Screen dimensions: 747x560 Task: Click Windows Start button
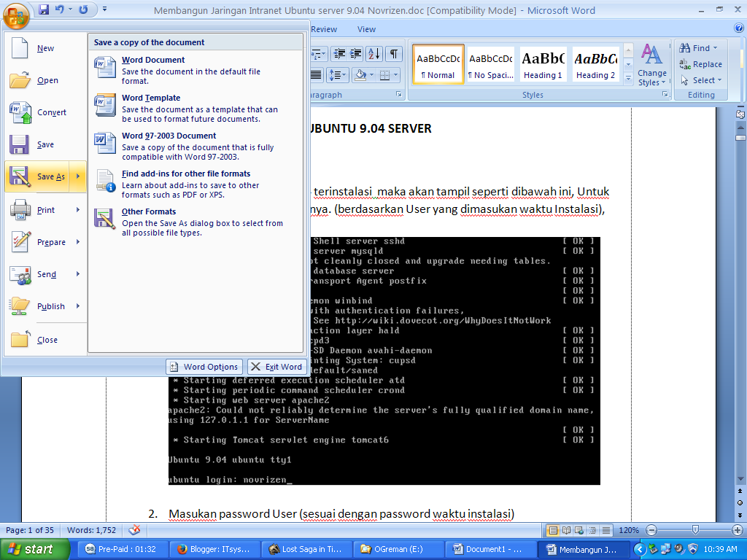pyautogui.click(x=34, y=550)
